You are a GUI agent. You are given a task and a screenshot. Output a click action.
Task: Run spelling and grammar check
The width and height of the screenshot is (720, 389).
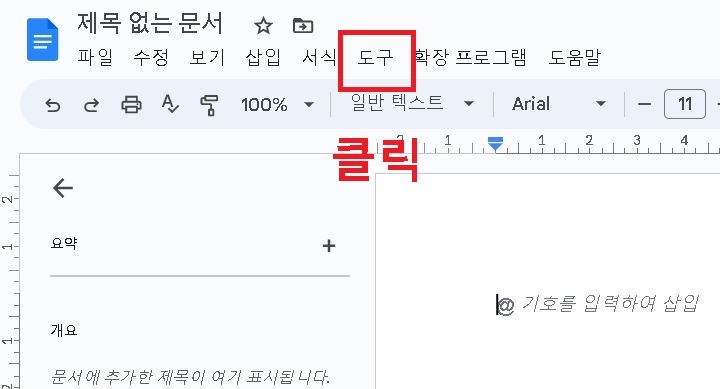[170, 104]
